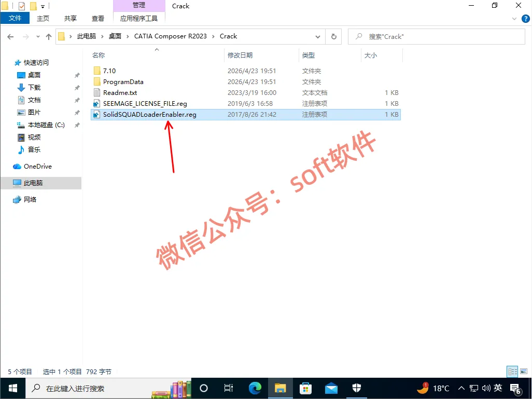Screen dimensions: 532x399
Task: Open the 文件 ribbon menu
Action: (x=15, y=18)
